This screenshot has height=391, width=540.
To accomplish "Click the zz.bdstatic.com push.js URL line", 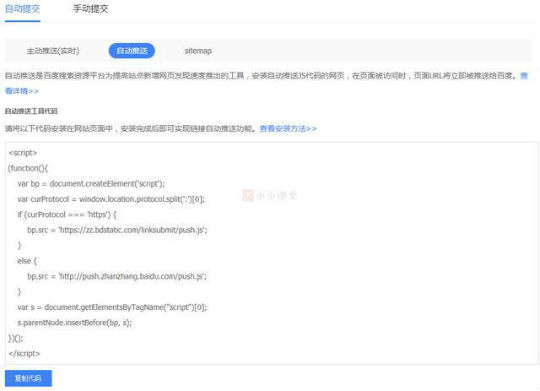I will pyautogui.click(x=117, y=230).
